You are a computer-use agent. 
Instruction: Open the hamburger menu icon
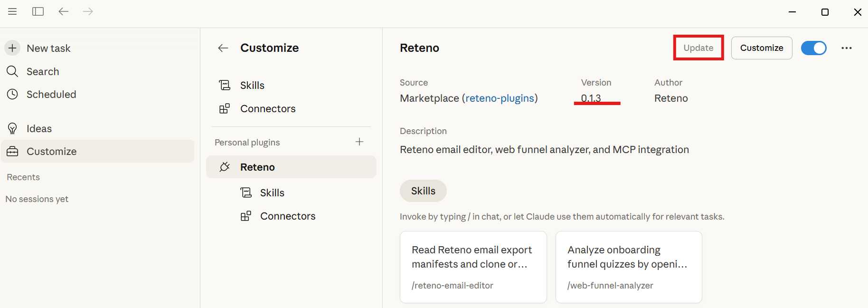click(12, 11)
